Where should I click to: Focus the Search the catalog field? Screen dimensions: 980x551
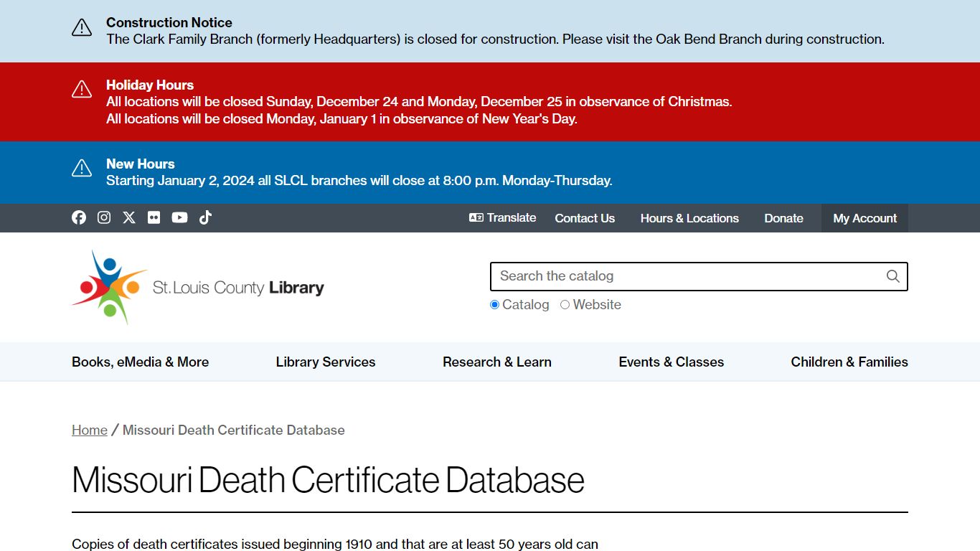point(699,276)
